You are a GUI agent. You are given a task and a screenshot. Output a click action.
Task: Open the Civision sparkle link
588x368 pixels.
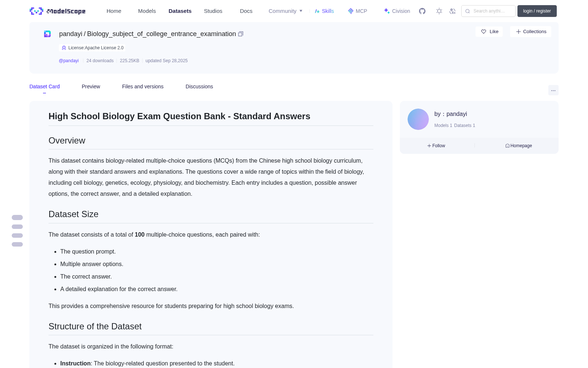[397, 11]
